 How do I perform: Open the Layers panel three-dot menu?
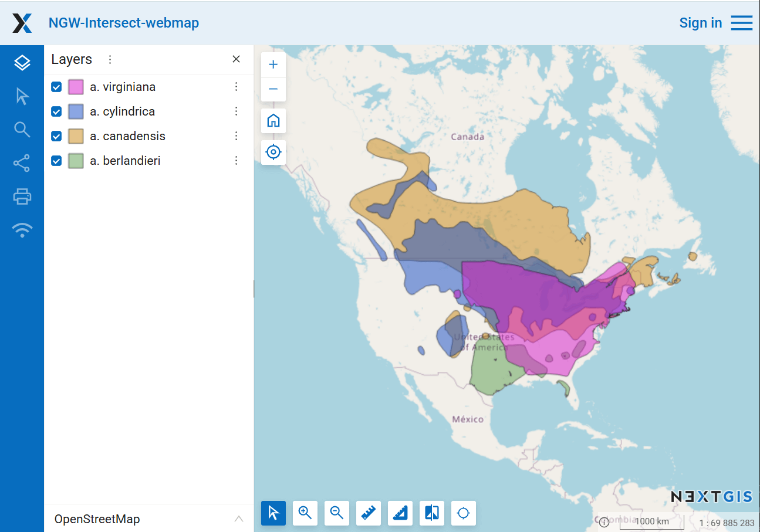tap(110, 59)
